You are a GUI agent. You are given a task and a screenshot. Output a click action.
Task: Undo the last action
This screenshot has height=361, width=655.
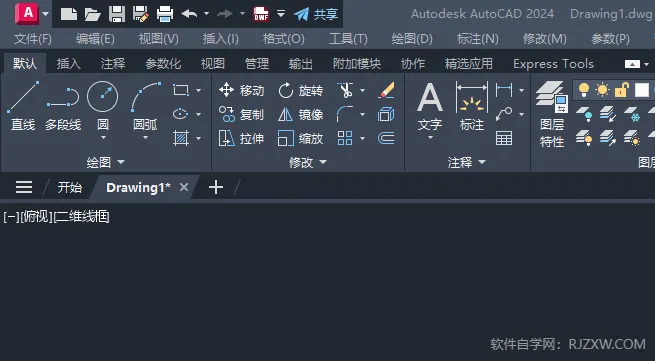[189, 14]
